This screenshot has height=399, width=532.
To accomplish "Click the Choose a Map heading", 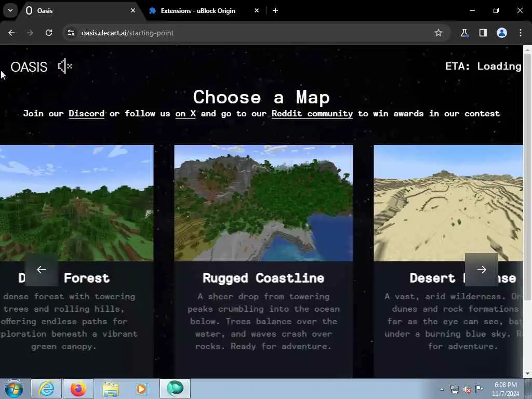I will coord(262,97).
